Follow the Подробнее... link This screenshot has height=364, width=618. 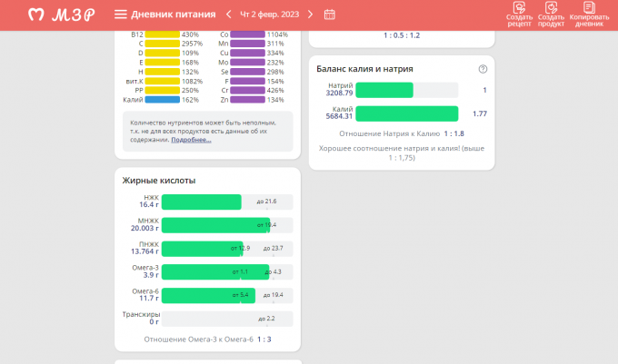(x=191, y=140)
